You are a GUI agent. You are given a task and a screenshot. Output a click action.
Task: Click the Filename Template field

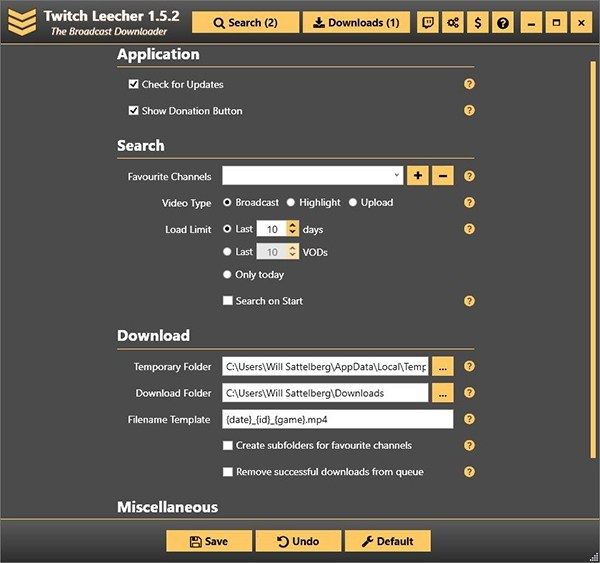338,419
